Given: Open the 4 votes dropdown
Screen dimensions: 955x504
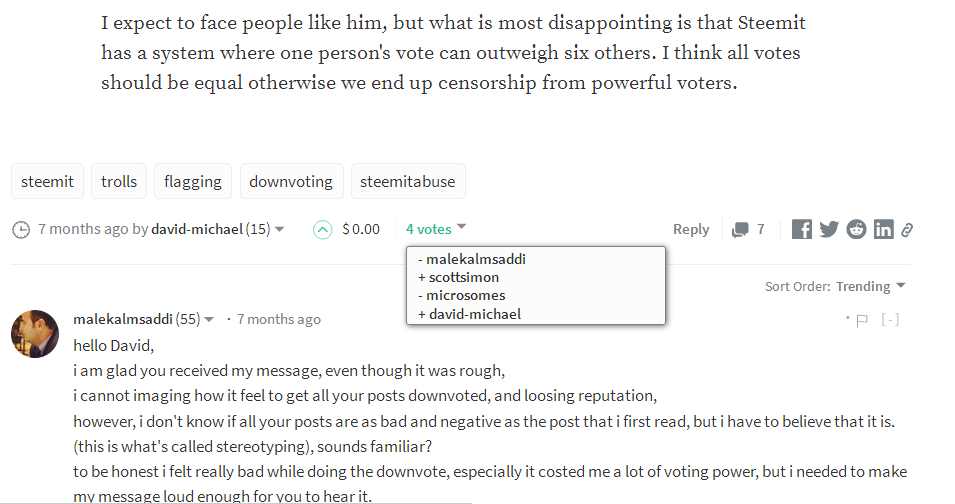Looking at the screenshot, I should (x=436, y=229).
